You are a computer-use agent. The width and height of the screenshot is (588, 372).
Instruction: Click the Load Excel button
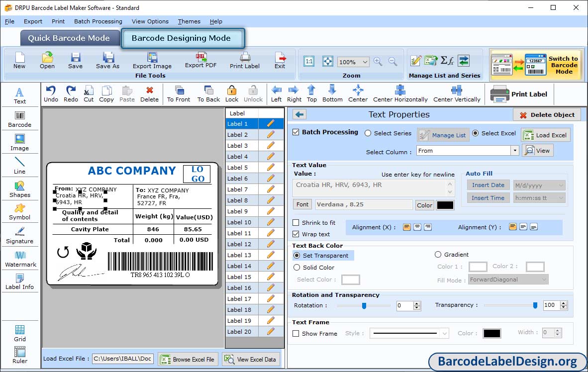pyautogui.click(x=546, y=135)
